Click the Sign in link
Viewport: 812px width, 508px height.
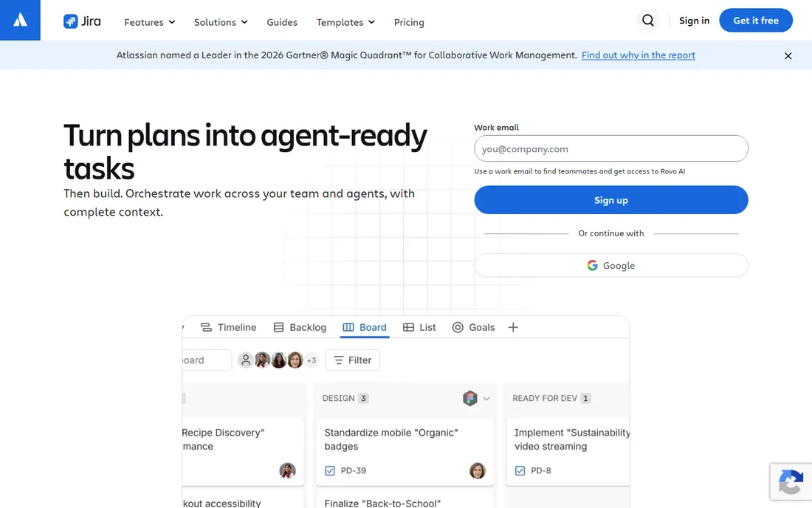[x=694, y=21]
